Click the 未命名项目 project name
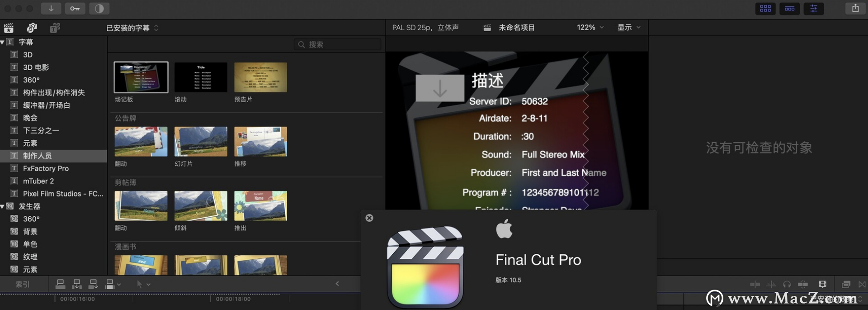This screenshot has width=868, height=310. pos(517,28)
